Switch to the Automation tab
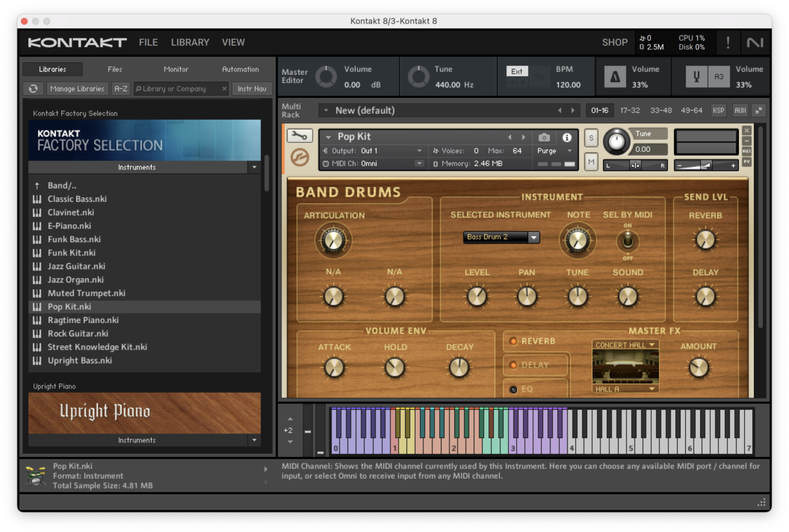 pyautogui.click(x=240, y=69)
